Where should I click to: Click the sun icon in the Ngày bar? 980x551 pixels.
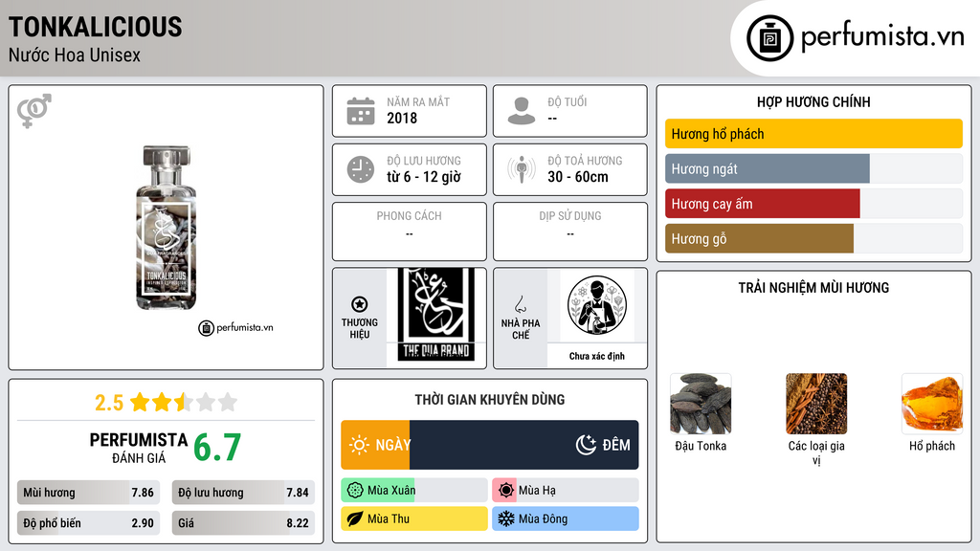[x=360, y=445]
